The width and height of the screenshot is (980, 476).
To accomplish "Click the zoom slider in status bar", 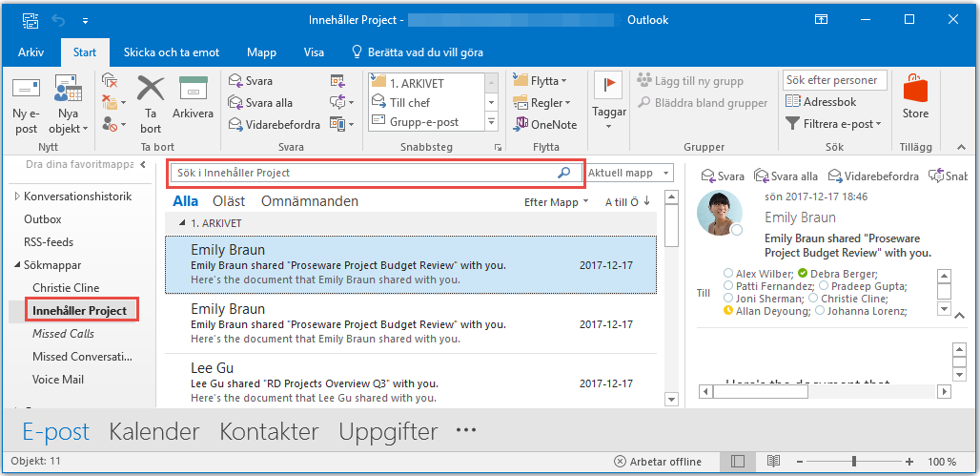I will pos(853,462).
